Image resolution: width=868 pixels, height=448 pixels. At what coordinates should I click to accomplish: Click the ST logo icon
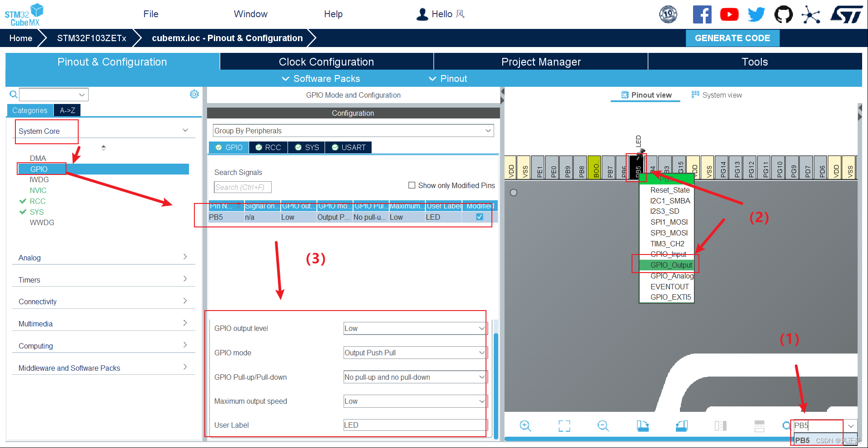point(846,14)
